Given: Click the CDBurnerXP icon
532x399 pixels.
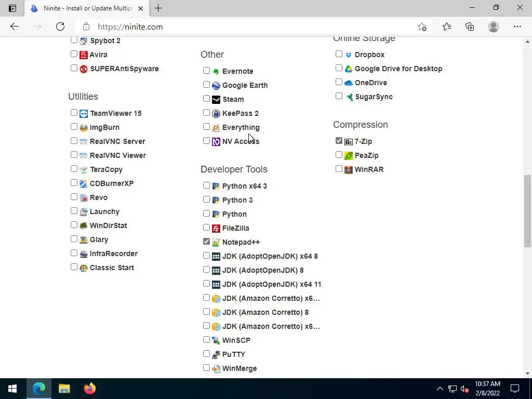Looking at the screenshot, I should 84,183.
